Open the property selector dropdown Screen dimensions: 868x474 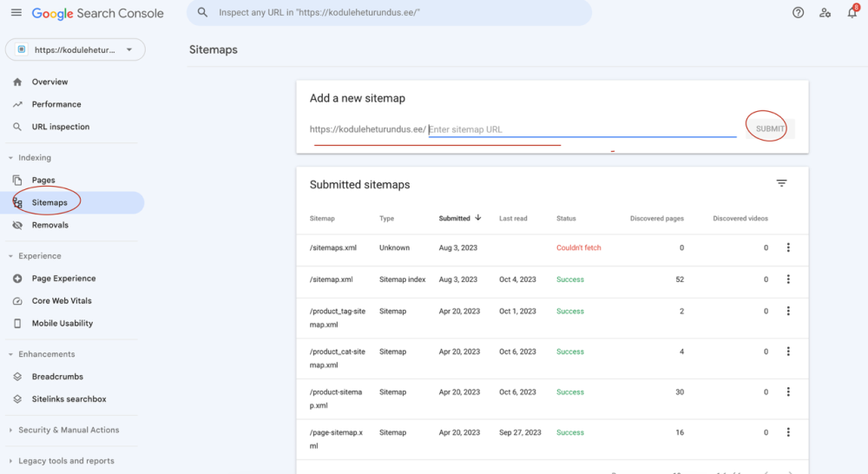(76, 50)
